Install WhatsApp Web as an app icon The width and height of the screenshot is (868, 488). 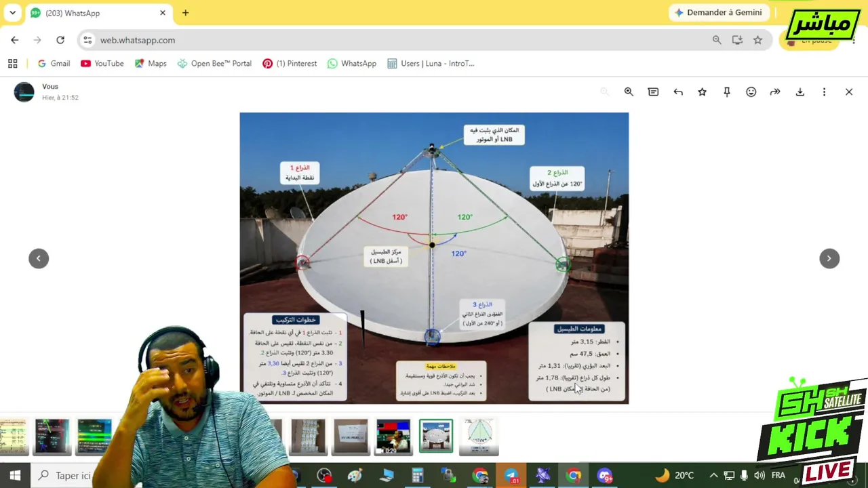coord(737,40)
